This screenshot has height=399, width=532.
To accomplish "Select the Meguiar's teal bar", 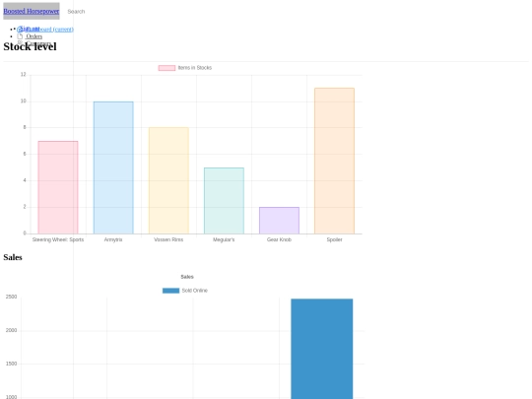I will coord(224,201).
